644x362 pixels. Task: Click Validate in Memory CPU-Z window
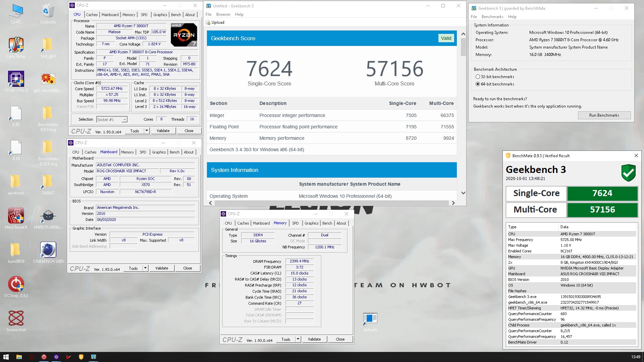314,339
